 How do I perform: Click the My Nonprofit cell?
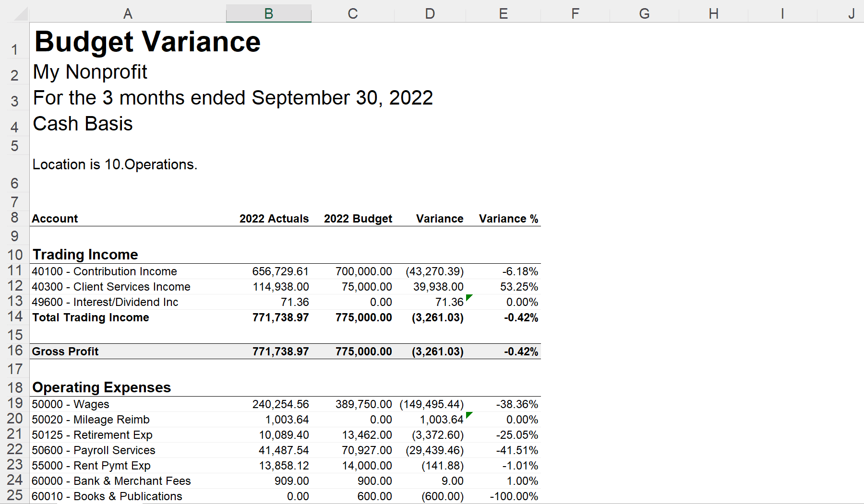tap(90, 72)
